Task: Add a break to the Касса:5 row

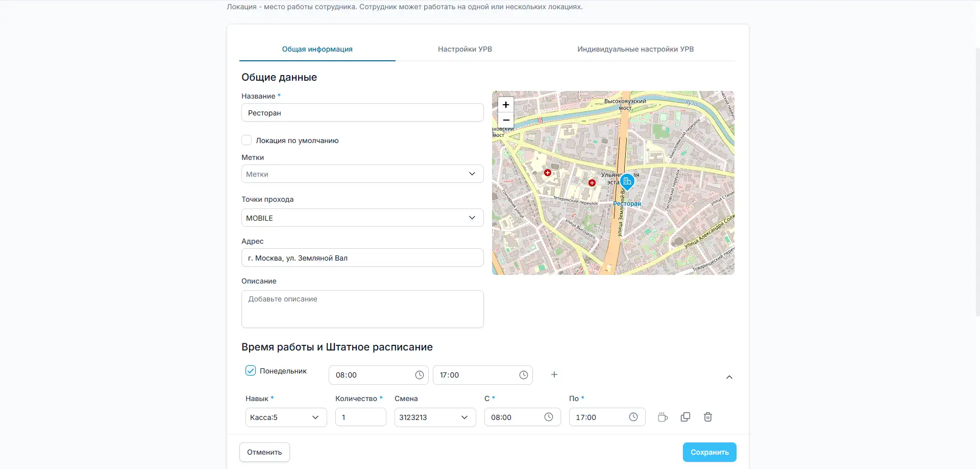Action: pos(663,417)
